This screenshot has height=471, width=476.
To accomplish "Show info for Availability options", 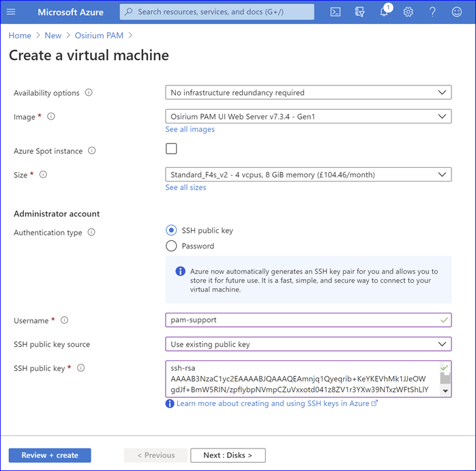I will 89,92.
